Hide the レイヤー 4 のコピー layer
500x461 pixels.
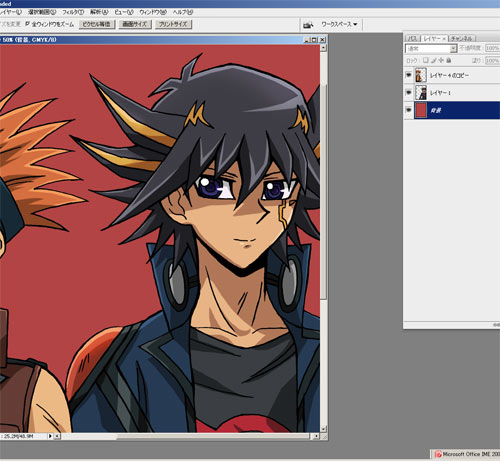click(x=408, y=75)
